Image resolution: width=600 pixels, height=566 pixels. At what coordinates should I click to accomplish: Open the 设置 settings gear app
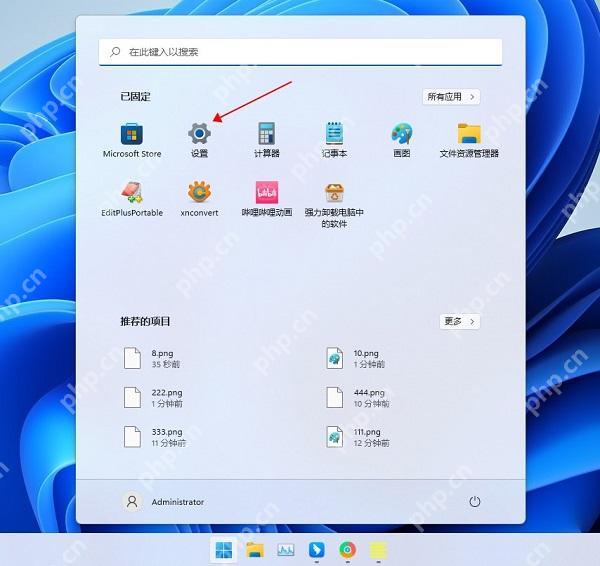tap(199, 140)
